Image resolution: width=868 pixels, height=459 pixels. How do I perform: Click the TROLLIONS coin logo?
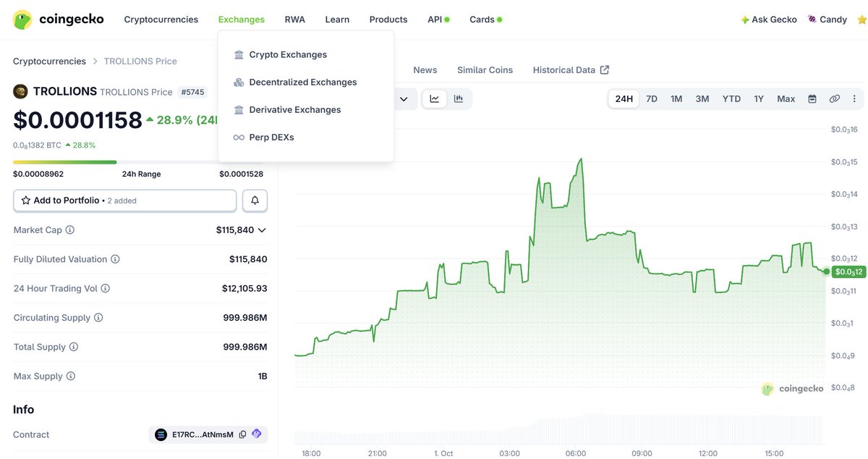(20, 91)
